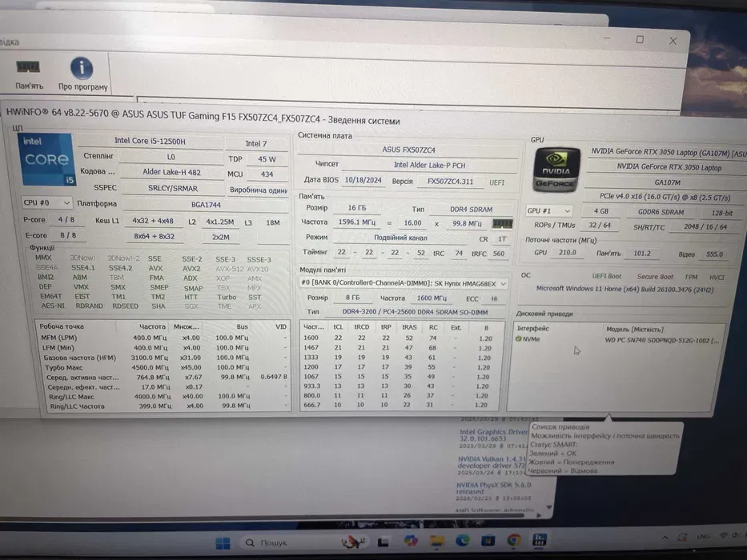Click the Intel Core i5 logo
747x560 pixels.
pos(46,159)
